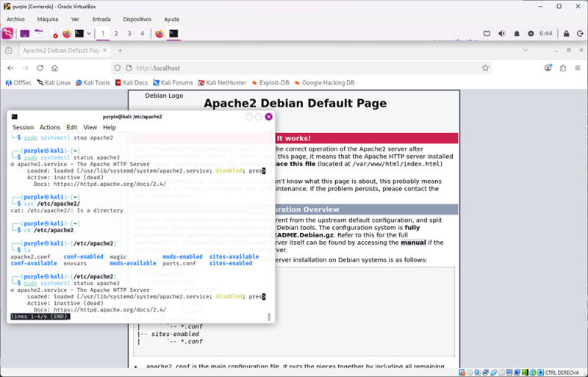Open the session logout icon in panel
This screenshot has height=377, width=588.
pyautogui.click(x=580, y=33)
